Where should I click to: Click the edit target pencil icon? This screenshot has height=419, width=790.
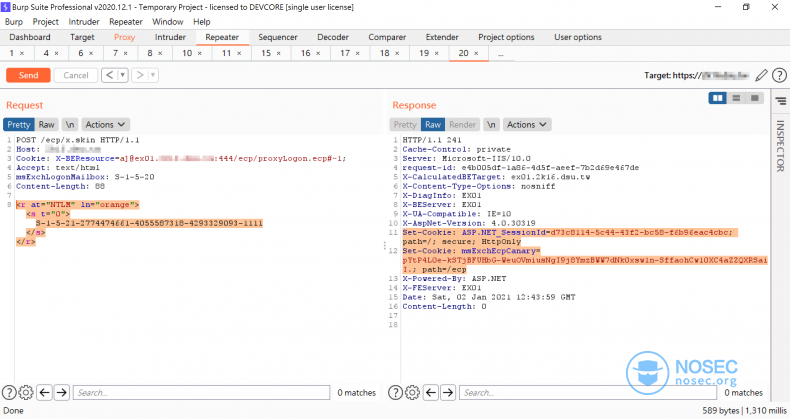click(x=761, y=76)
